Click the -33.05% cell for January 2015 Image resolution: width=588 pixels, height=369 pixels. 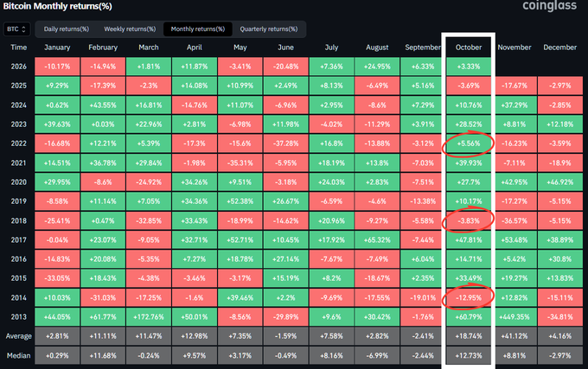point(57,278)
